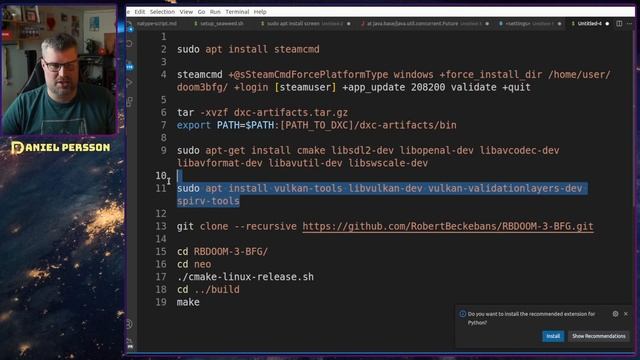Viewport: 640px width, 360px height.
Task: Click line number 13 in gutter
Action: [x=161, y=226]
